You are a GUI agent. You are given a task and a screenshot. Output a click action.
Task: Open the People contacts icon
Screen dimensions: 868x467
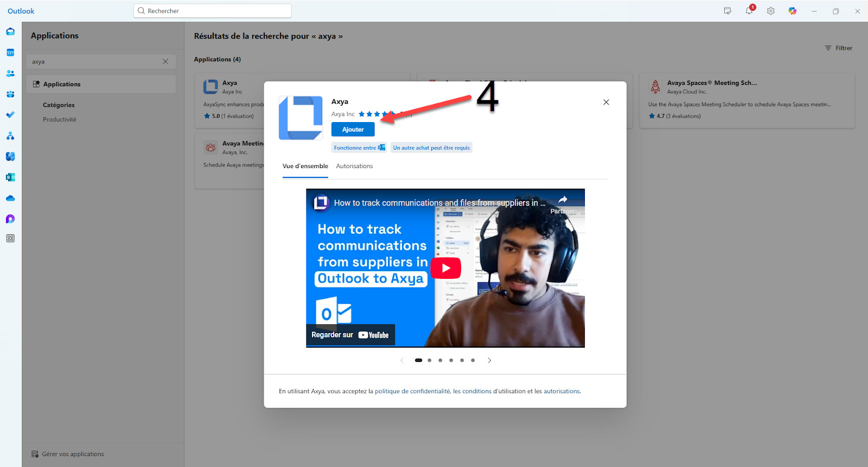click(x=10, y=73)
